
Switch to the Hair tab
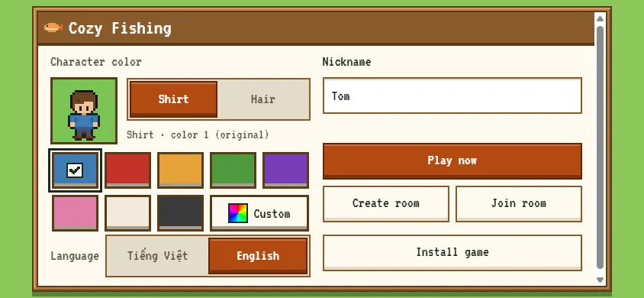(x=262, y=99)
